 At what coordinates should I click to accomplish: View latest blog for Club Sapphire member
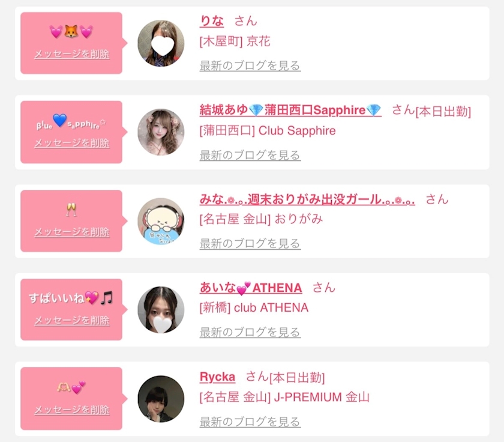[x=250, y=155]
